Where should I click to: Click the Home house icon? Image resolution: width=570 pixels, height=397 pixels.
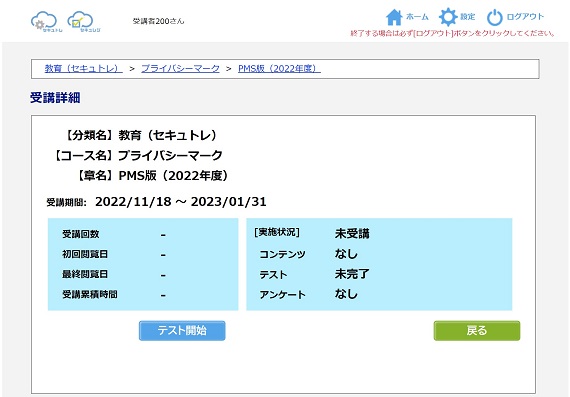(394, 17)
